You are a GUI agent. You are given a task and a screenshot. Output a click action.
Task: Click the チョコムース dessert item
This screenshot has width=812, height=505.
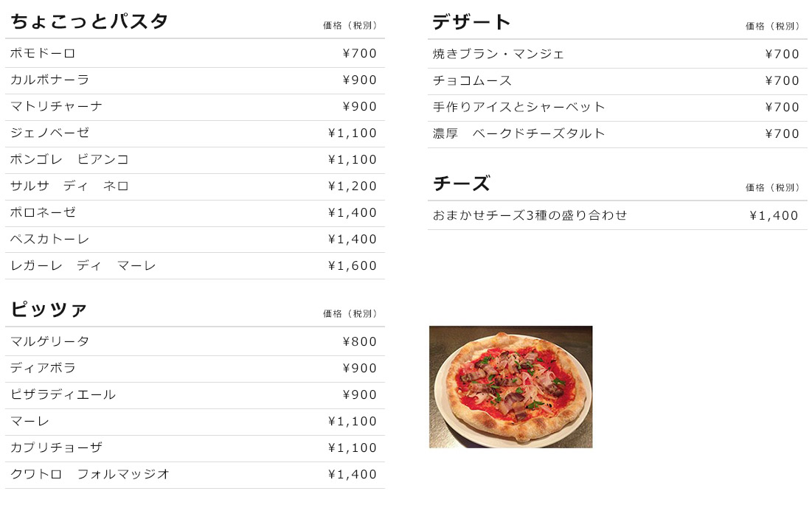(472, 81)
